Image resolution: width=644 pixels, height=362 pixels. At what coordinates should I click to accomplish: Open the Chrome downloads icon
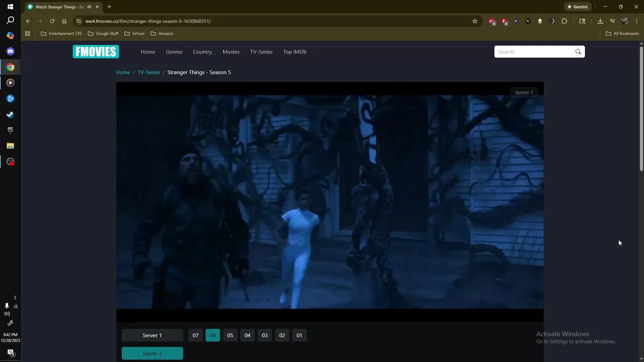click(x=600, y=21)
